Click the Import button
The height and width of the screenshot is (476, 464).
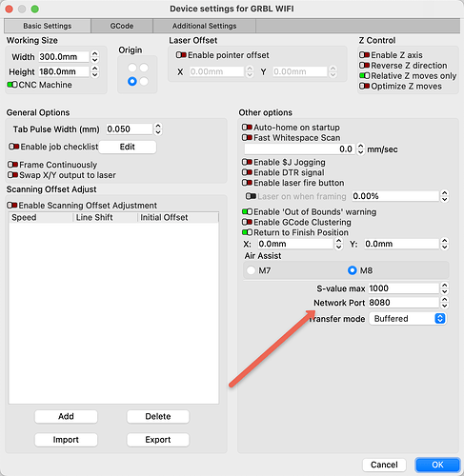coord(66,440)
